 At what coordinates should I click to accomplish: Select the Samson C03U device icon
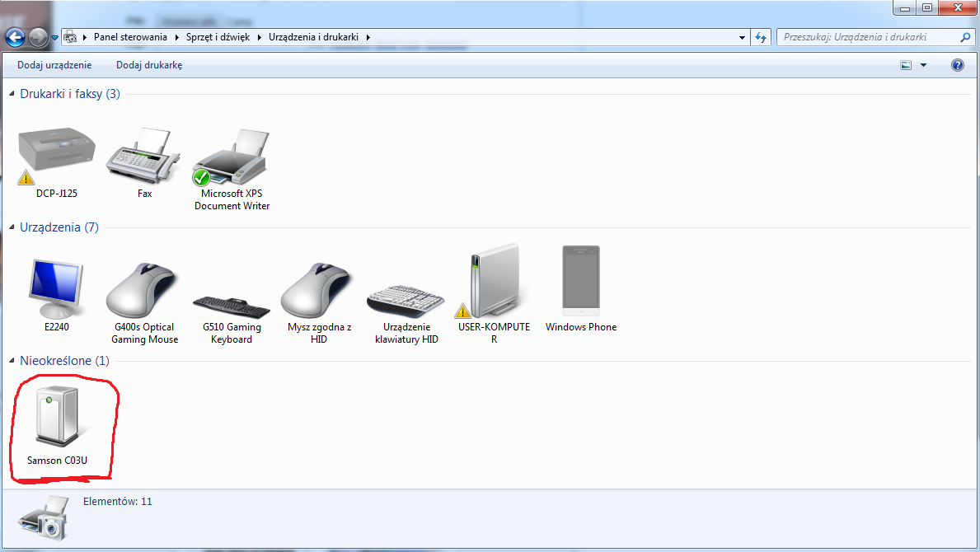click(x=58, y=417)
